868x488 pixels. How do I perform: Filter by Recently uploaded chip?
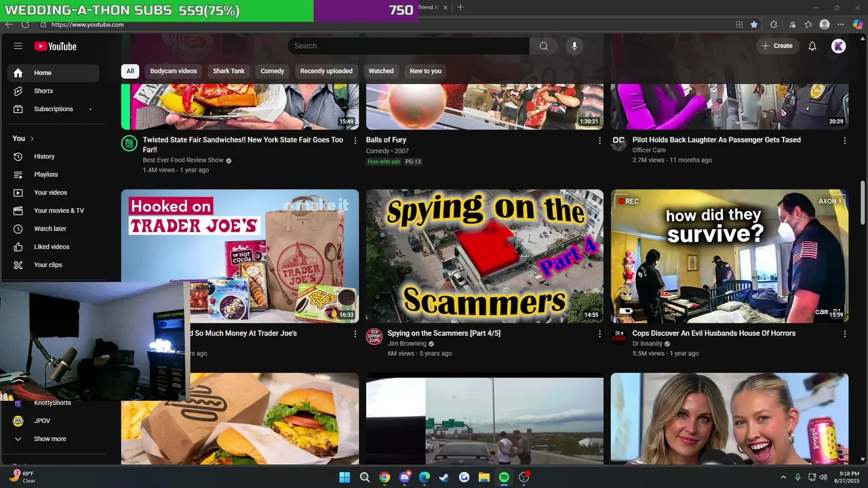click(x=326, y=71)
